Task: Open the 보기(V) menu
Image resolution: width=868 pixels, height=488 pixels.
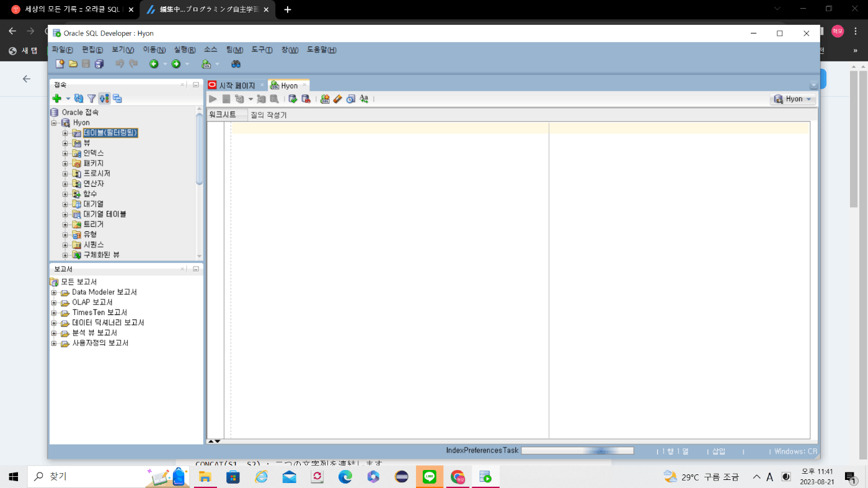Action: [x=123, y=50]
